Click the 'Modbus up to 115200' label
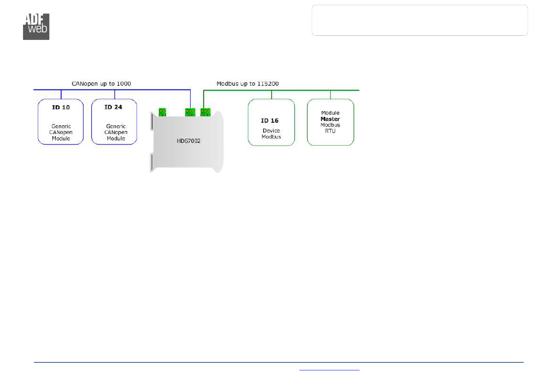 (x=247, y=84)
